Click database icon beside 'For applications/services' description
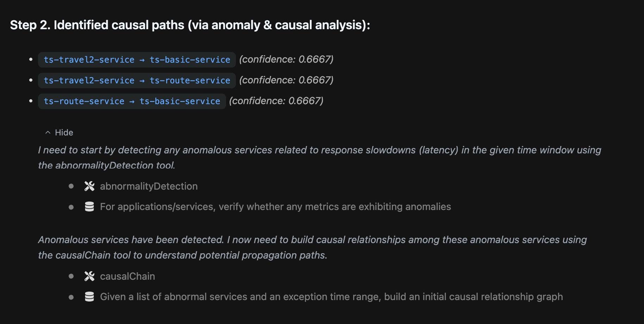This screenshot has width=644, height=324. tap(89, 207)
